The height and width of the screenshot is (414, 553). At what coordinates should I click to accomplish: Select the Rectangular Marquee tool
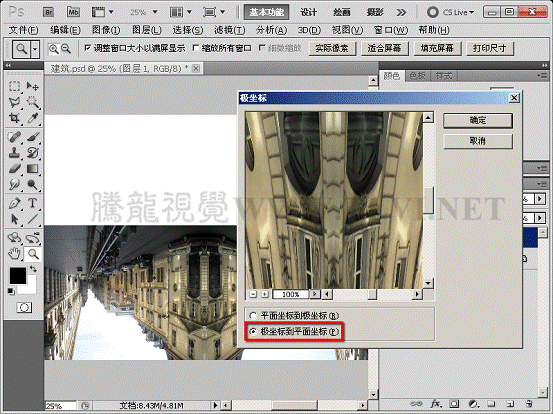point(14,86)
